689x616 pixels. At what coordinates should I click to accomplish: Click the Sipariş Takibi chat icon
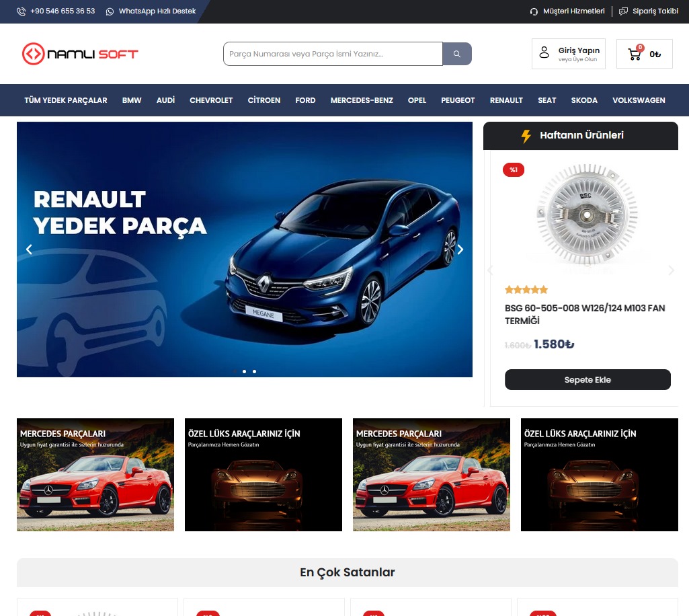point(623,11)
